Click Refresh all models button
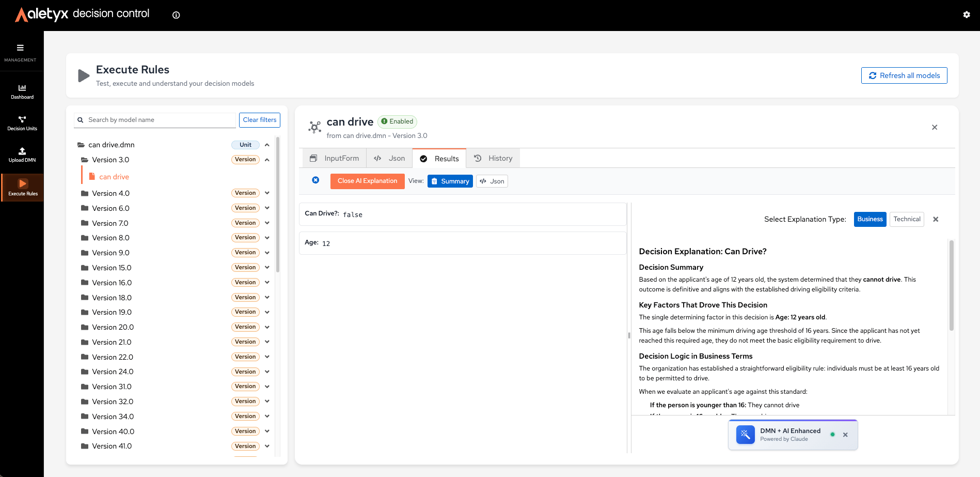 point(904,75)
